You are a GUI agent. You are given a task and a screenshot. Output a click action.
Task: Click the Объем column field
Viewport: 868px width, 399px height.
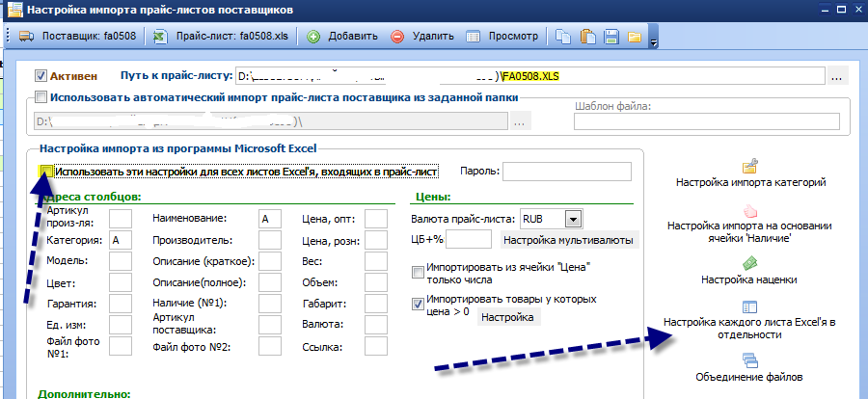coord(376,282)
